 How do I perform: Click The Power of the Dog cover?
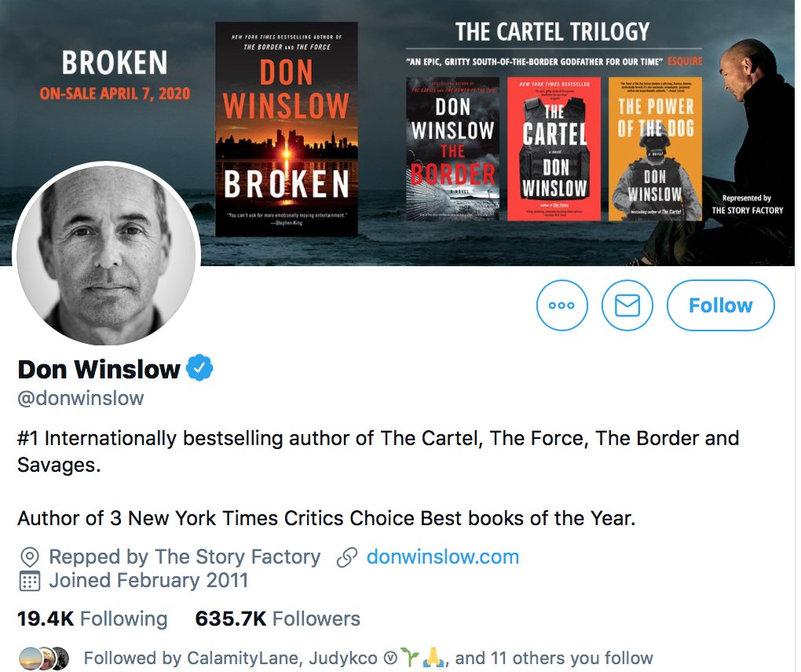pos(656,148)
